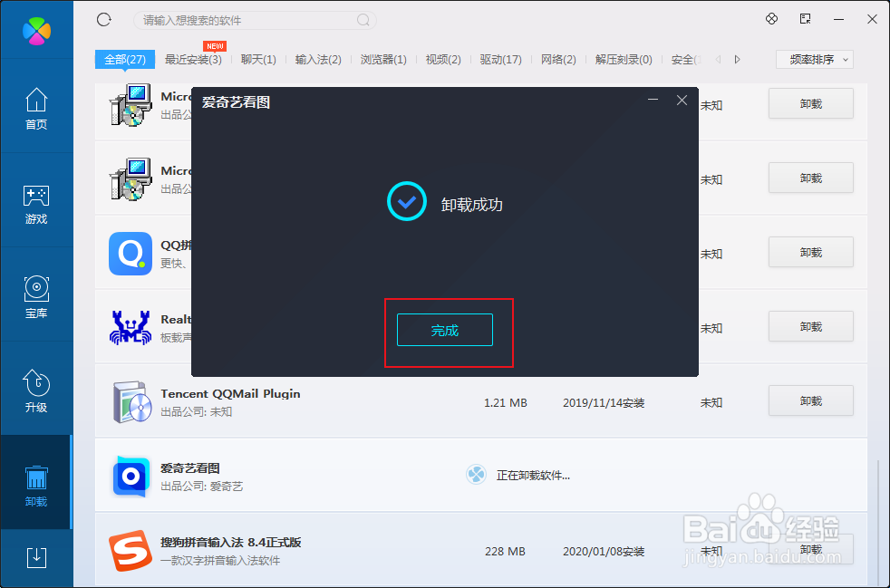Select the 全部(27) tab
890x588 pixels.
click(x=124, y=59)
